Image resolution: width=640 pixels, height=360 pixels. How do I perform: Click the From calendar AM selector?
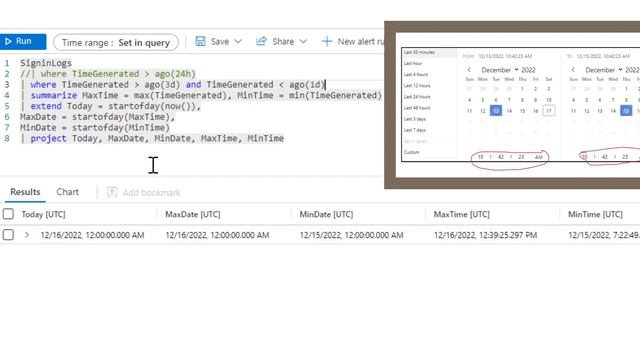point(538,157)
